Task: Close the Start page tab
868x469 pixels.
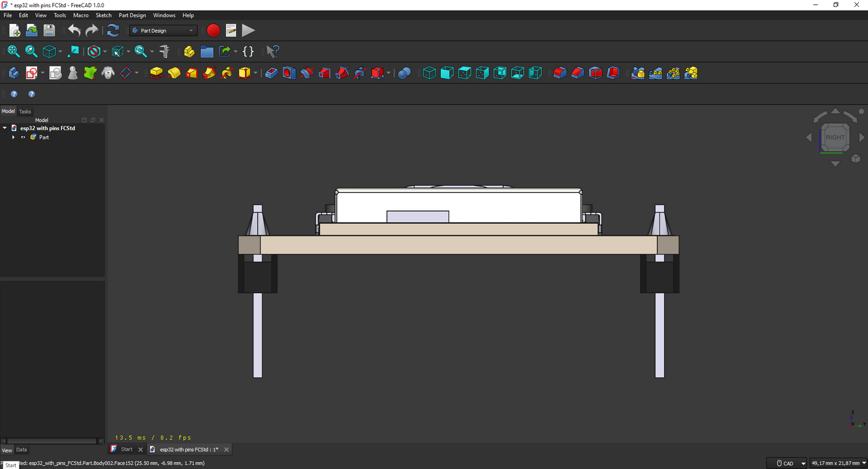Action: (x=141, y=449)
